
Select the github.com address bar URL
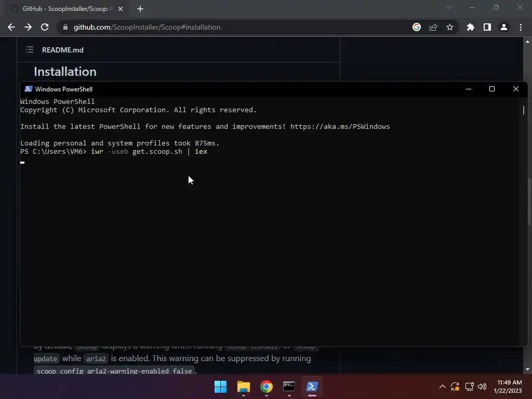(147, 27)
